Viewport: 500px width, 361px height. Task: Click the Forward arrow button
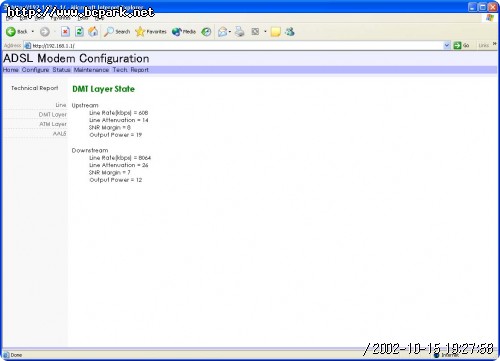45,32
